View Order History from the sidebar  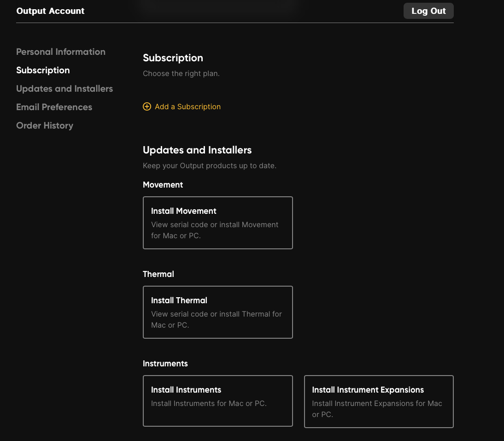45,126
